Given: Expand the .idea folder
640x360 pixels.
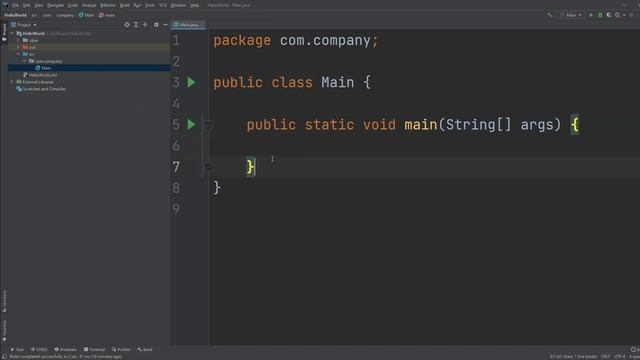Looking at the screenshot, I should point(18,40).
